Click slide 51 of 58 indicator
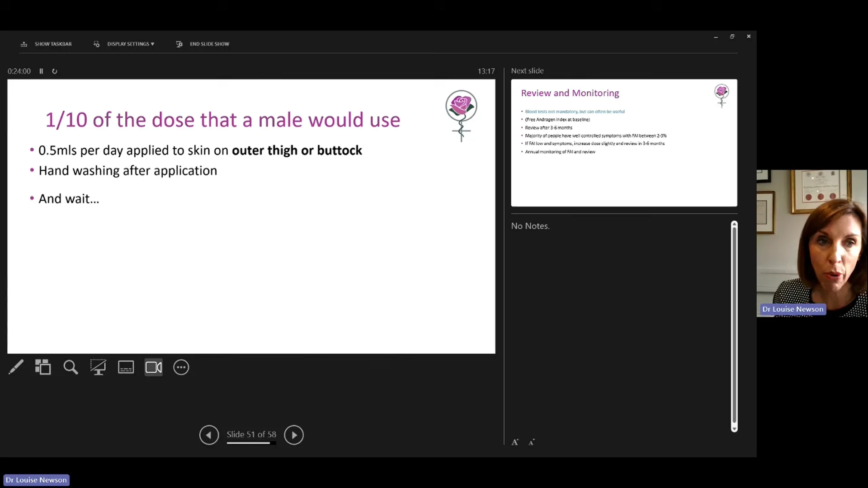The image size is (868, 488). [x=251, y=434]
